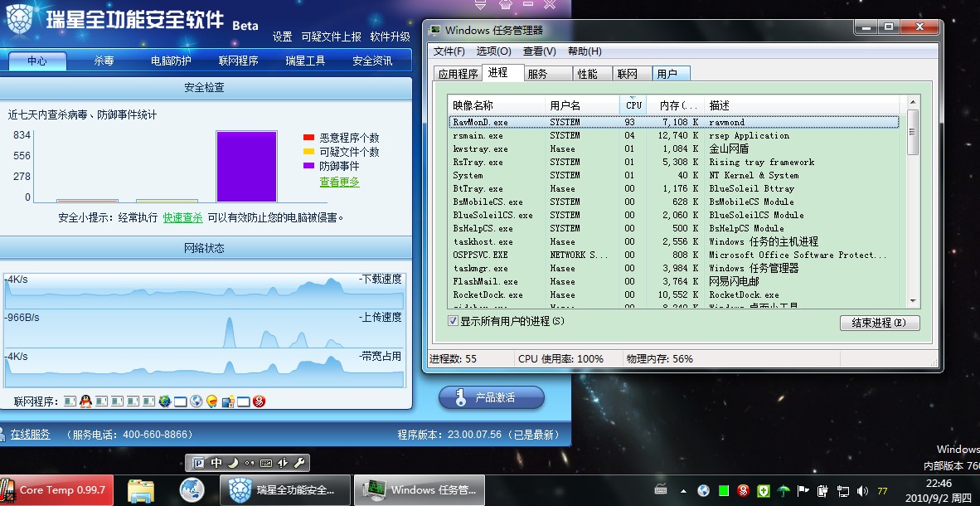
Task: Click 查看更多 link
Action: point(339,182)
